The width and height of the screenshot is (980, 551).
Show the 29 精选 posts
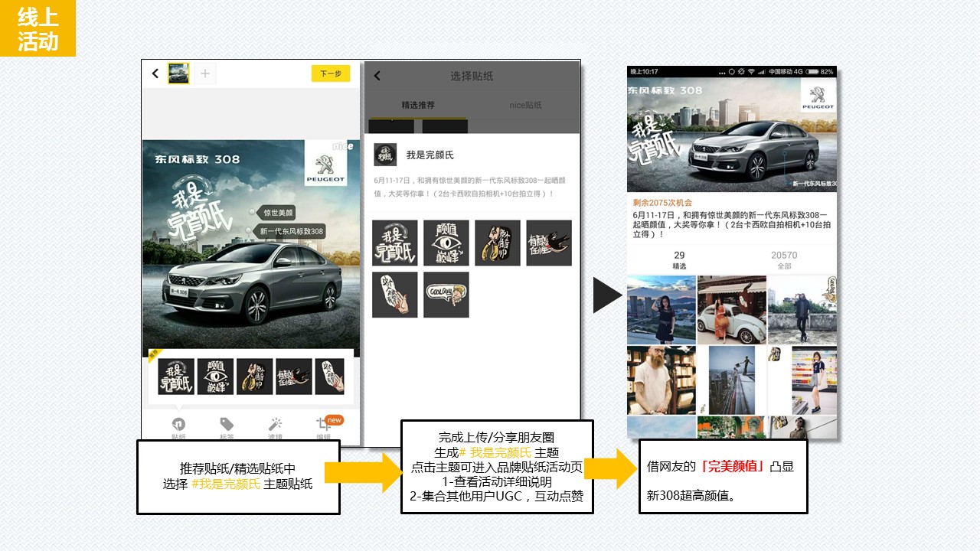coord(679,260)
